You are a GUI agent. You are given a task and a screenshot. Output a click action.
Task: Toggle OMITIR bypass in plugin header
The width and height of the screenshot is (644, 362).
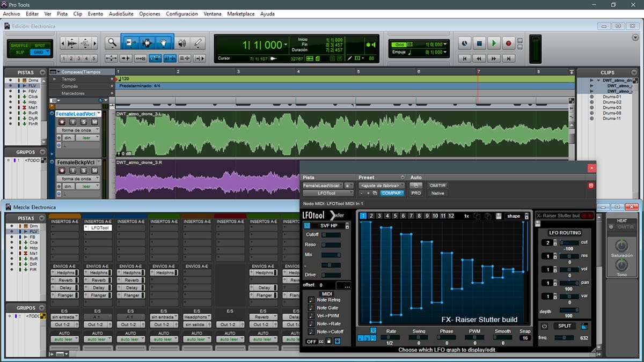click(x=438, y=186)
